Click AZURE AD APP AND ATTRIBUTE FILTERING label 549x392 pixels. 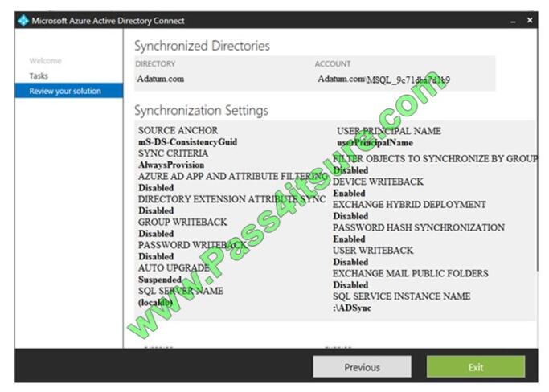click(233, 176)
